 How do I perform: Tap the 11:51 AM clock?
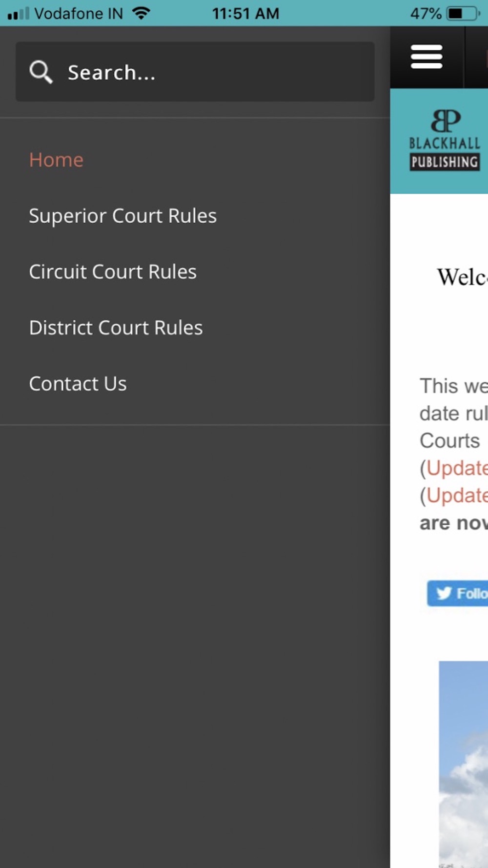[245, 13]
